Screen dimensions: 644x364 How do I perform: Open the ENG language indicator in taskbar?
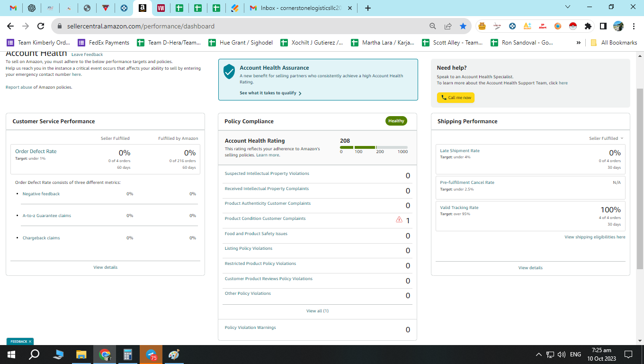coord(575,355)
